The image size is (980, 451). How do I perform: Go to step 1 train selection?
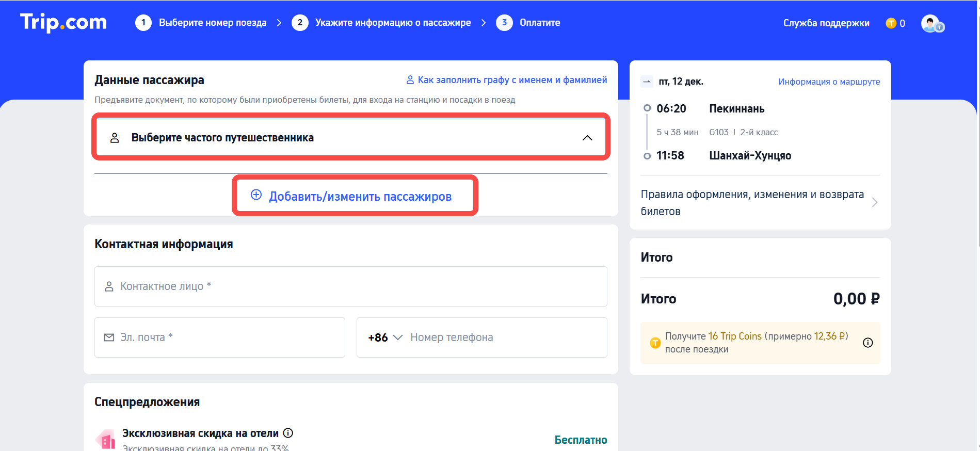(201, 23)
